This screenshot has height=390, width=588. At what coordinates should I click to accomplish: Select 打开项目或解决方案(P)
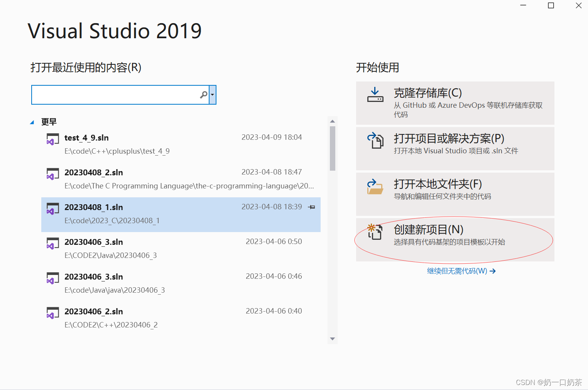[x=455, y=149]
